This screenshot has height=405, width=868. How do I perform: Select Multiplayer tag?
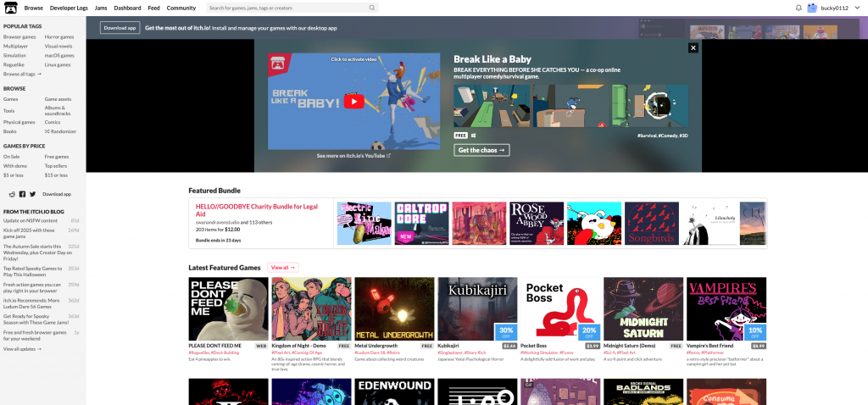point(15,47)
